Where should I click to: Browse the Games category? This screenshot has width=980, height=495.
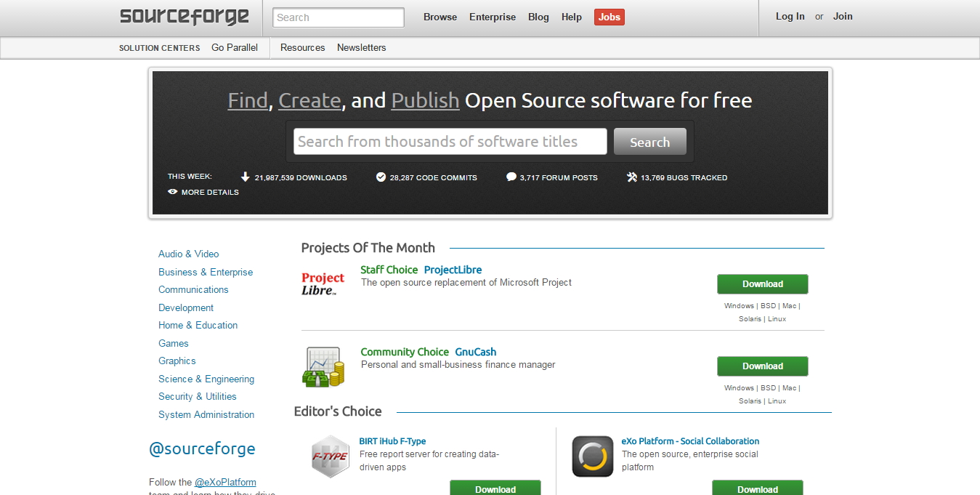174,344
